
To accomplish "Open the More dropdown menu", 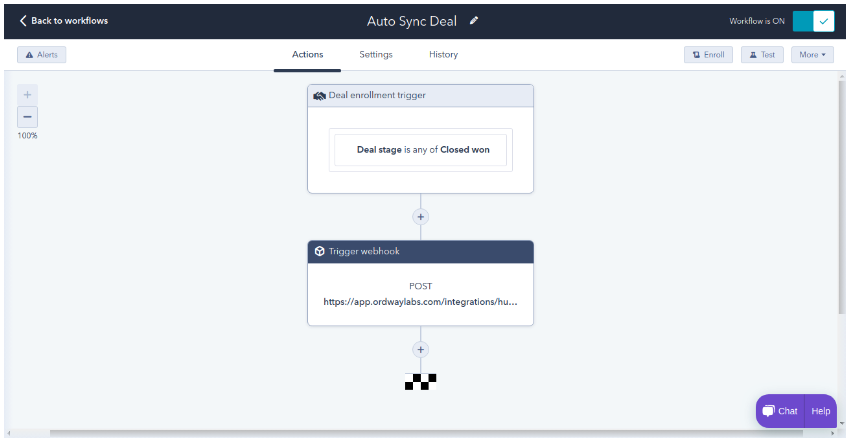I will [x=812, y=55].
